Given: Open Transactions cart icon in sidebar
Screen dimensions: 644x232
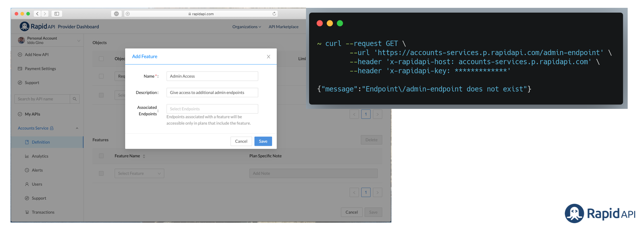Looking at the screenshot, I should tap(27, 212).
